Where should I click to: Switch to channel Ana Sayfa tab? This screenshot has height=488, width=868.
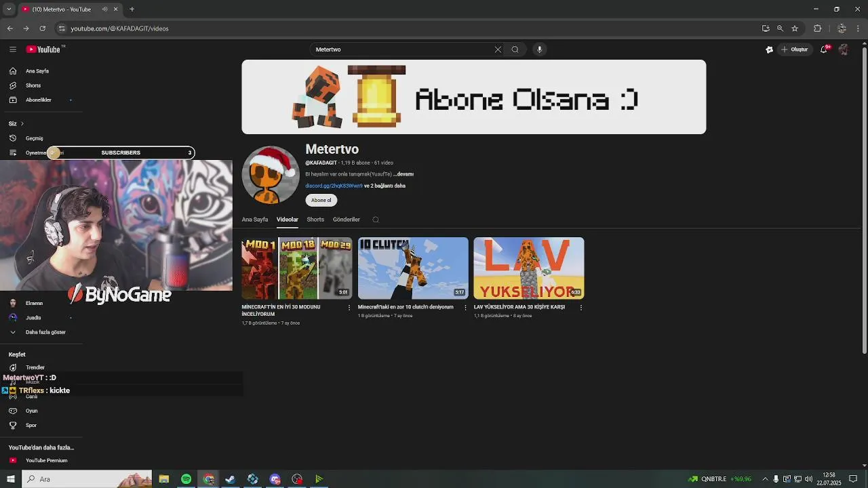tap(255, 220)
